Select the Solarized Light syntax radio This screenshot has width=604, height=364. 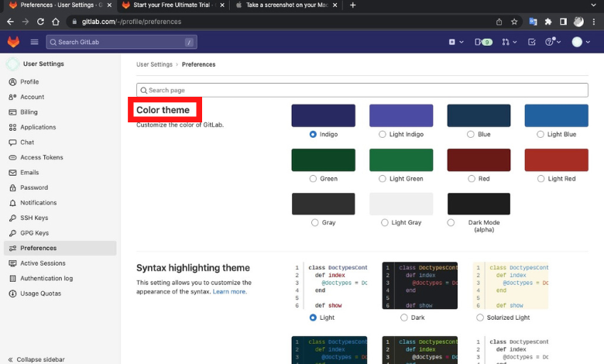pyautogui.click(x=479, y=318)
